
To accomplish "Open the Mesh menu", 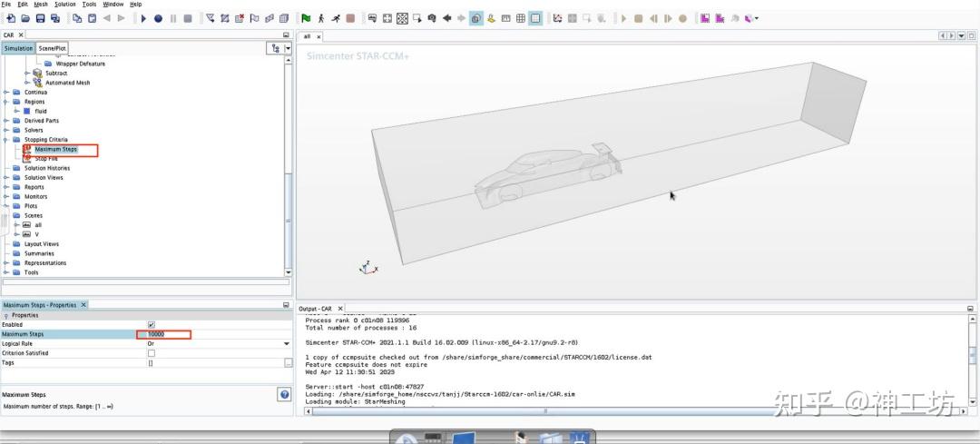I will 41,5.
